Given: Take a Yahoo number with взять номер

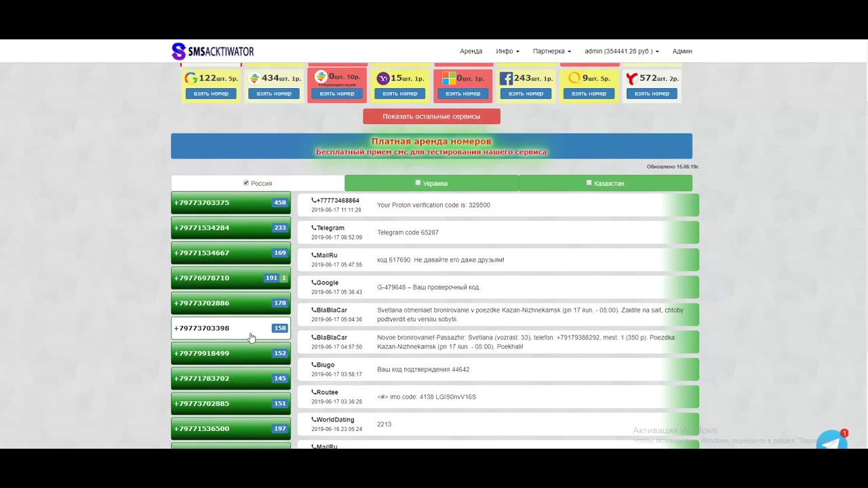Looking at the screenshot, I should (x=400, y=94).
